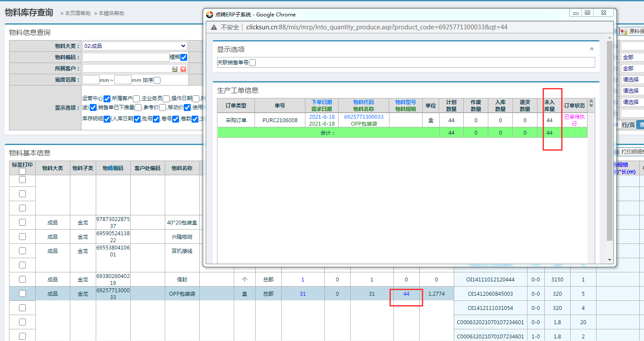
Task: Click the customer picker icon in 所属客户 field
Action: pyautogui.click(x=175, y=69)
